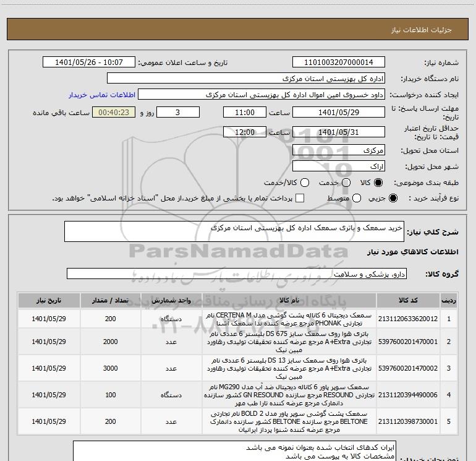Toggle the اسناد خزانه اسلامی payment checkbox

pyautogui.click(x=300, y=198)
